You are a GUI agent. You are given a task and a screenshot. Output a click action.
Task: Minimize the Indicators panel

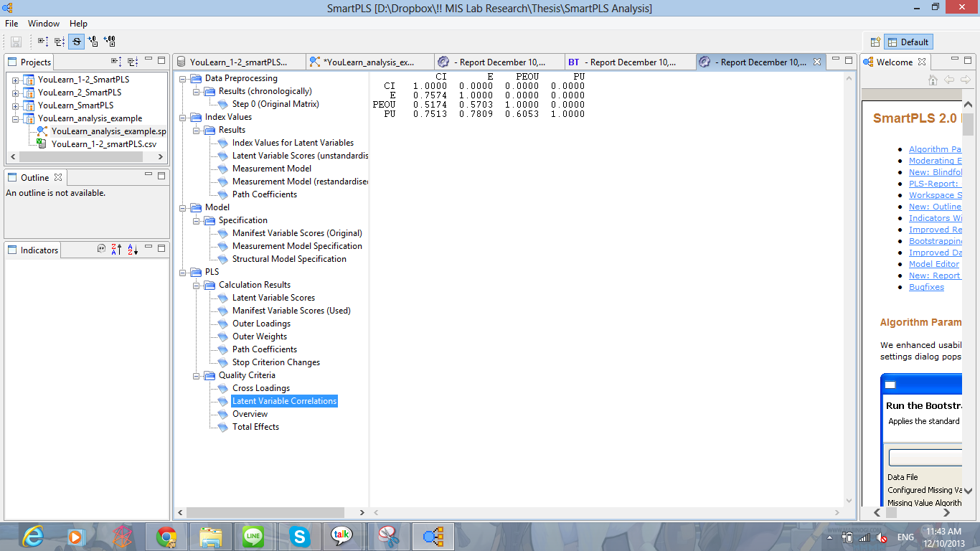149,247
